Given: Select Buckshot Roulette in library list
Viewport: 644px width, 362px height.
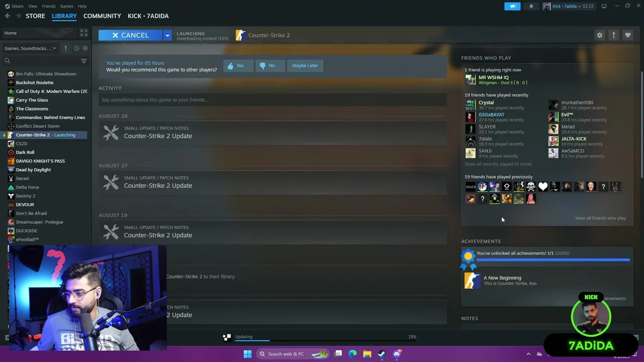Looking at the screenshot, I should point(34,82).
